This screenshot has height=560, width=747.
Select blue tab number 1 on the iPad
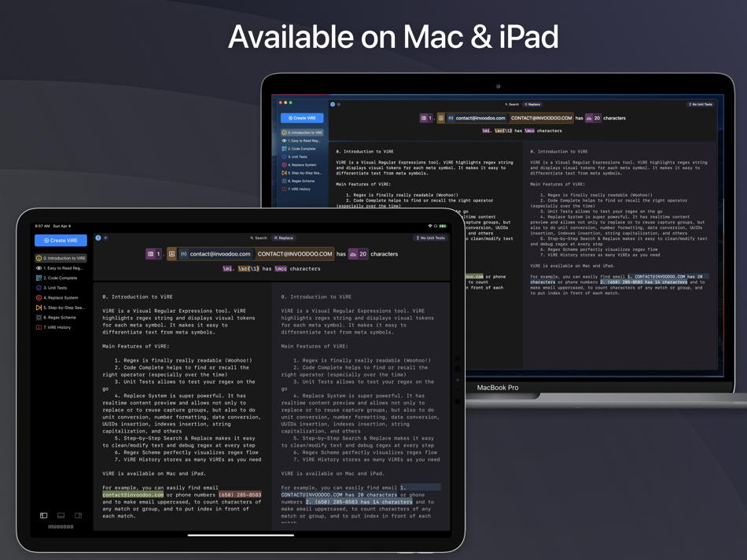coord(98,238)
